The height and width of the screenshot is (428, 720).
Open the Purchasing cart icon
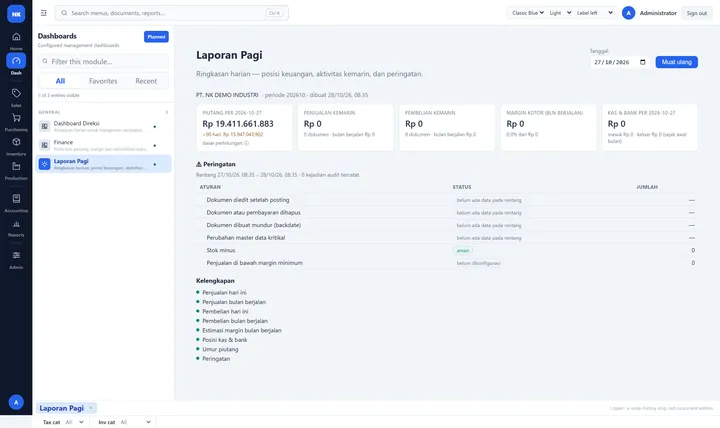click(x=16, y=118)
